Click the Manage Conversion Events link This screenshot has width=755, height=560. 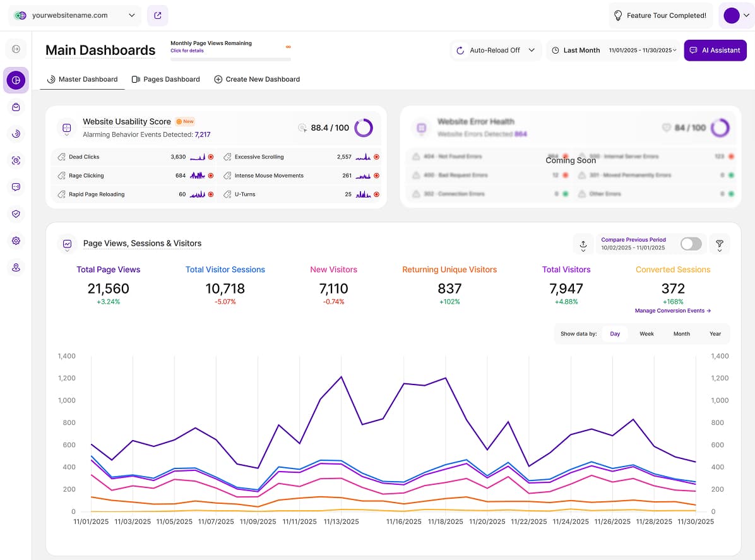(673, 311)
